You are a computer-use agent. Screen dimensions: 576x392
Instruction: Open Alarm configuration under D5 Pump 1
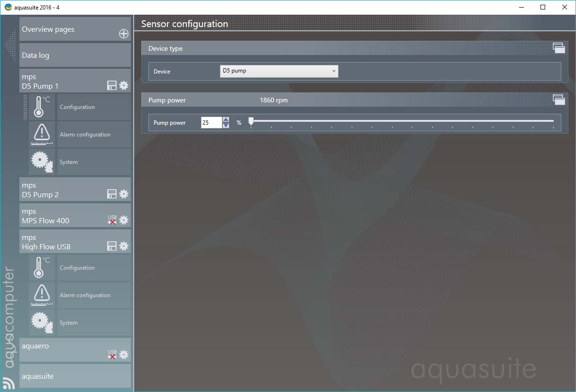point(94,135)
